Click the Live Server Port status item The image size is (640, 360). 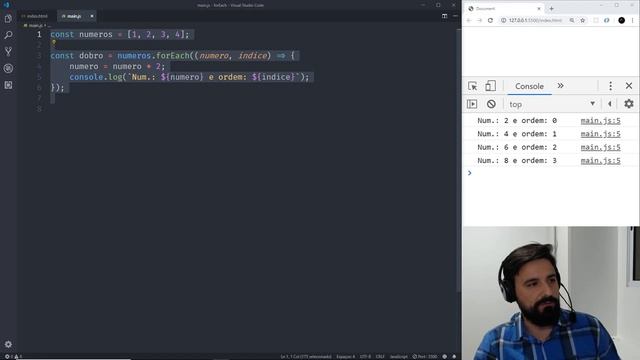click(424, 356)
